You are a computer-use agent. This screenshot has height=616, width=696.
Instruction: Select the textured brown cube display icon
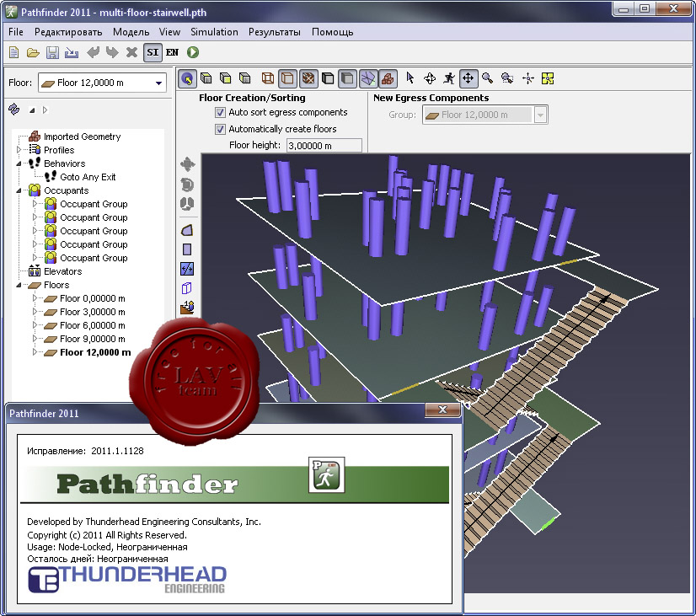(308, 78)
